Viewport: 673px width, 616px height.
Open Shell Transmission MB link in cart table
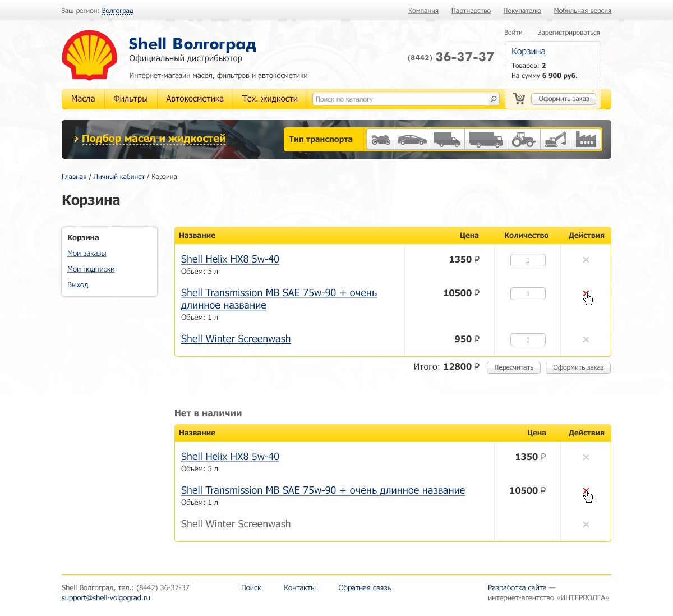(x=279, y=299)
